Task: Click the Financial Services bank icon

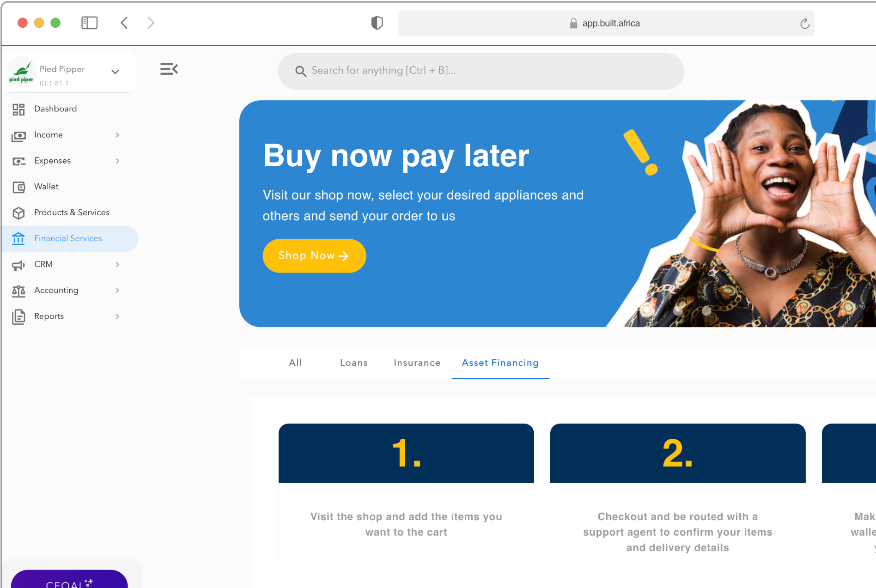Action: coord(18,239)
